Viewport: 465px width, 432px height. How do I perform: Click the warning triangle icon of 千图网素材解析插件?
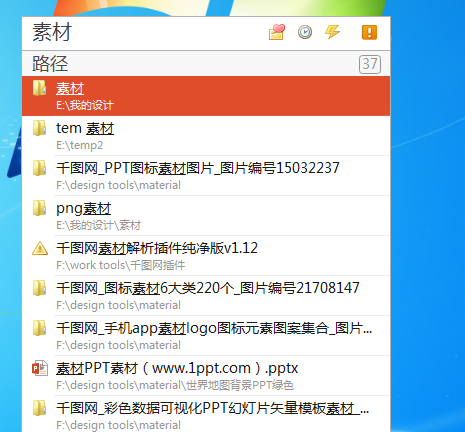40,248
